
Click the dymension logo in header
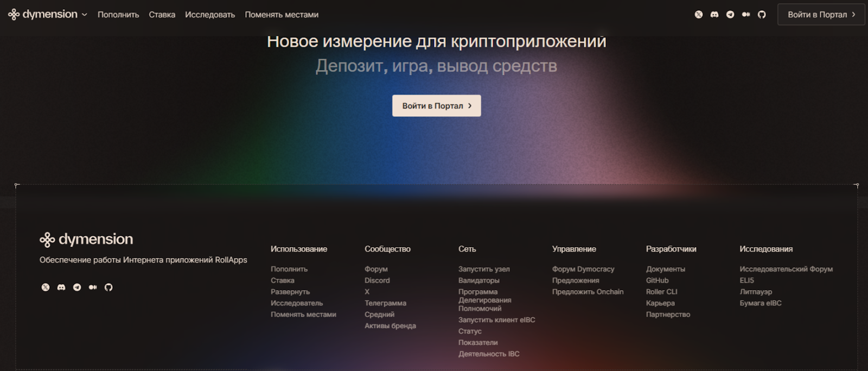pyautogui.click(x=43, y=15)
